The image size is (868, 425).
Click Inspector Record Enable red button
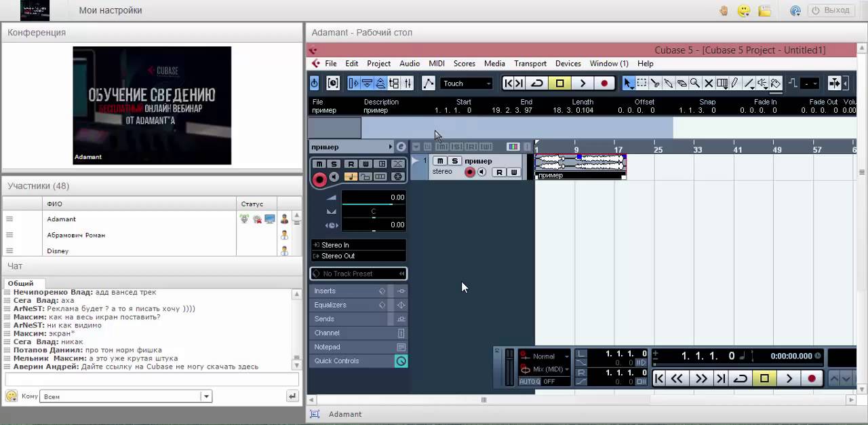(x=319, y=179)
